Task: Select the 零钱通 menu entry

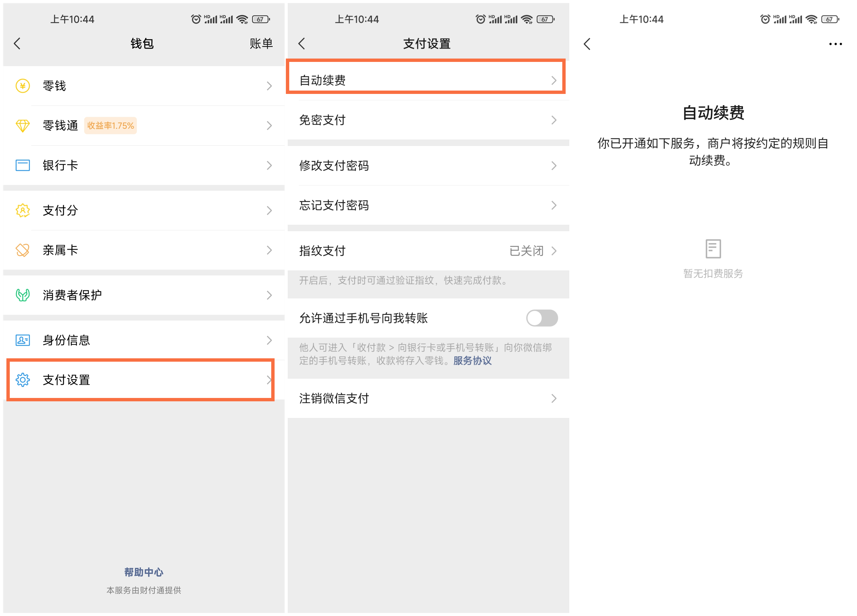Action: (144, 125)
